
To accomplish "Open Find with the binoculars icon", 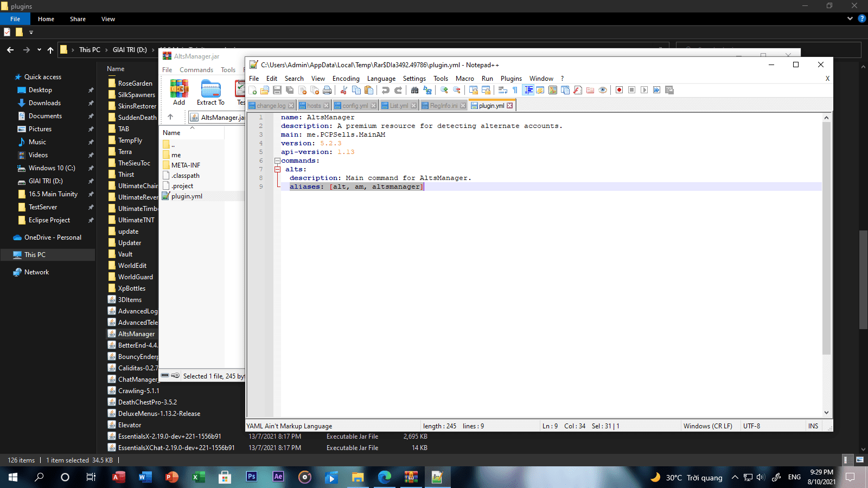I will pyautogui.click(x=415, y=90).
